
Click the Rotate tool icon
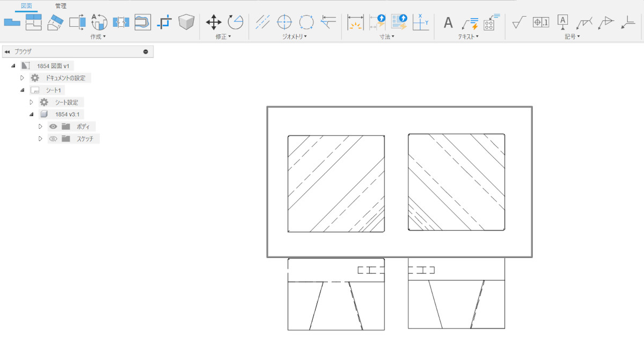[x=235, y=22]
